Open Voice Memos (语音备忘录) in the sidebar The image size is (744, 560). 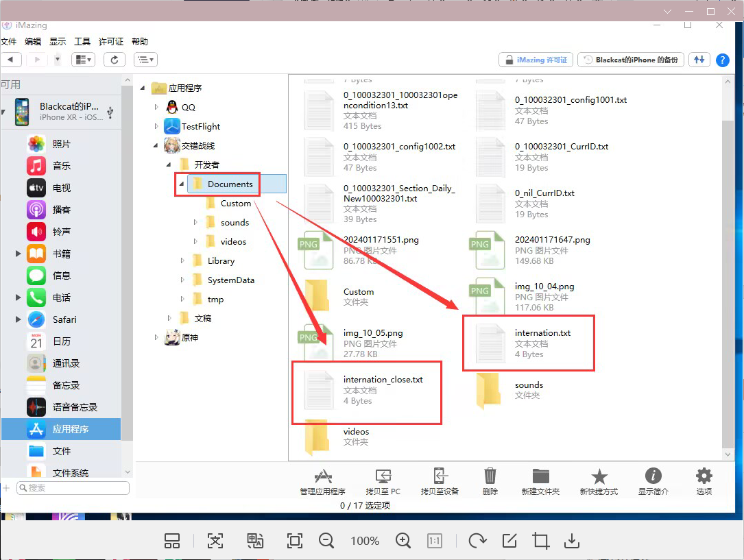click(61, 407)
